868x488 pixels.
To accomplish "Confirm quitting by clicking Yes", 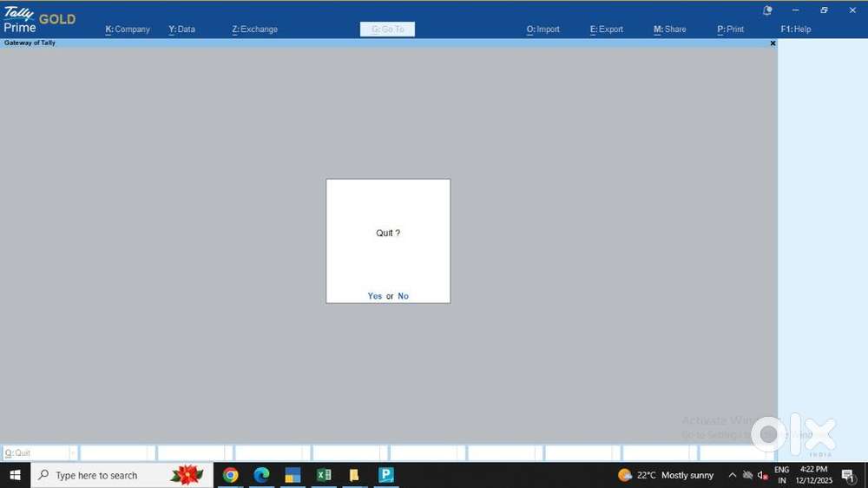I will (374, 296).
